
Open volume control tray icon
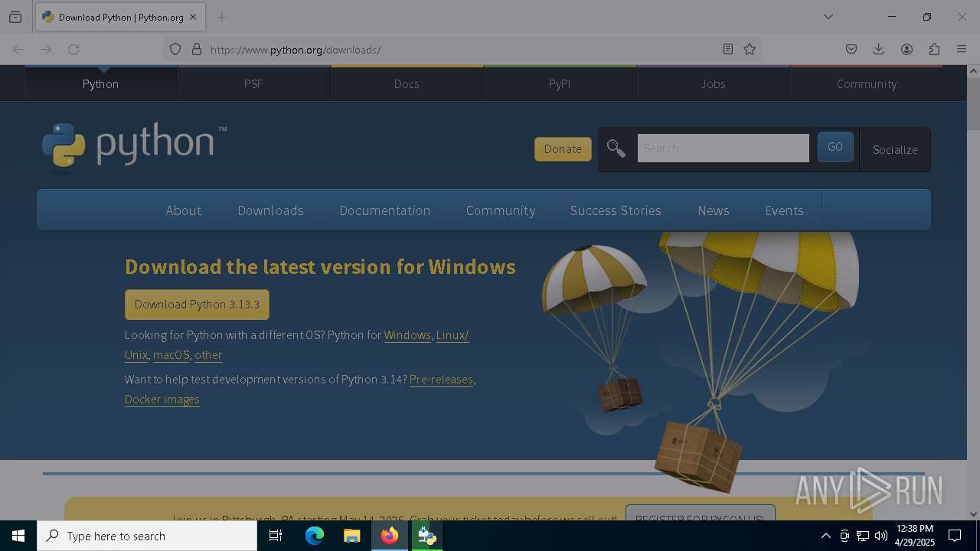tap(881, 536)
